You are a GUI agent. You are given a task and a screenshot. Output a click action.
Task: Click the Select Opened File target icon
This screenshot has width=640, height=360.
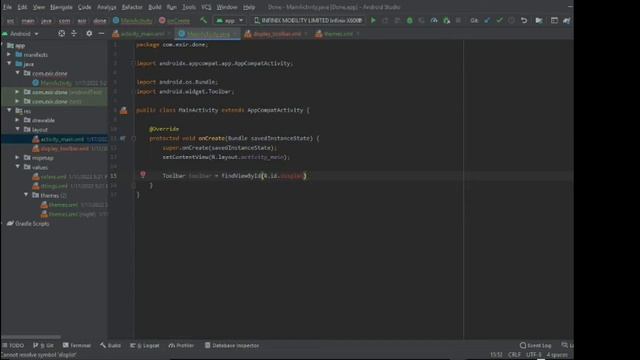coord(61,33)
